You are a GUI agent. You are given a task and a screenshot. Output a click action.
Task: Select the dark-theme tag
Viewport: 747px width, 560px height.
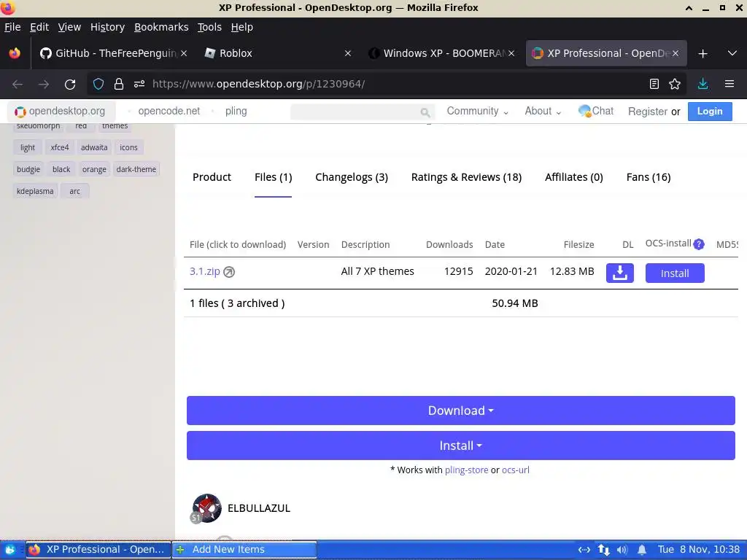coord(136,169)
